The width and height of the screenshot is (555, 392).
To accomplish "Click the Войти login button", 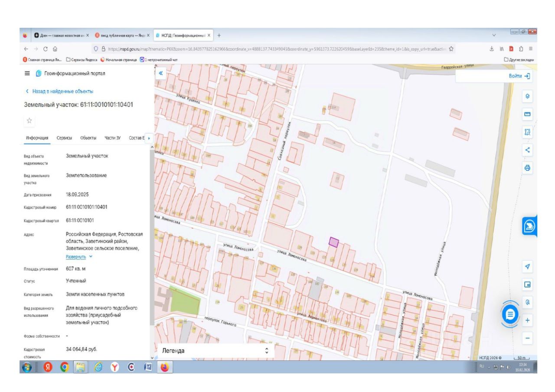I will click(519, 76).
